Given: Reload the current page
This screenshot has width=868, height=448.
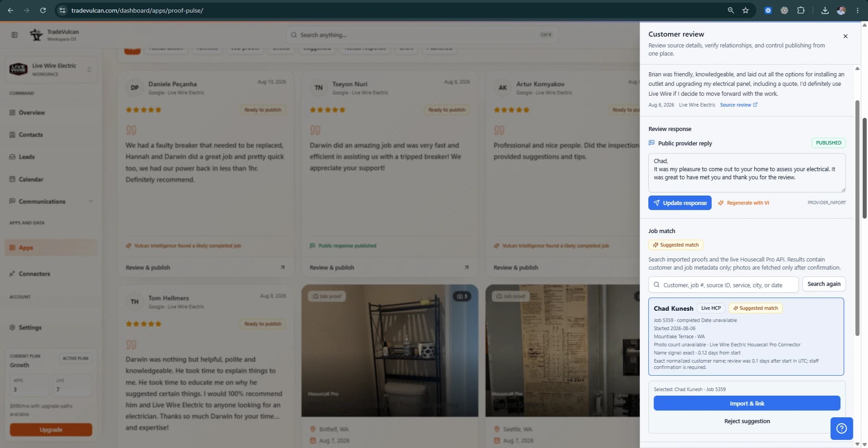Looking at the screenshot, I should pyautogui.click(x=43, y=10).
